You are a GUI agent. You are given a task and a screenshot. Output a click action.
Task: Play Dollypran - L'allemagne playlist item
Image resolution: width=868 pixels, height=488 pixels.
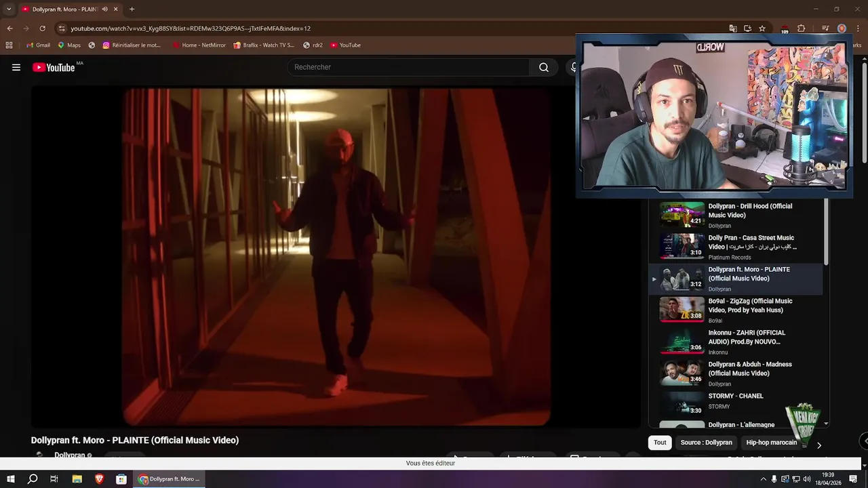coord(736,424)
